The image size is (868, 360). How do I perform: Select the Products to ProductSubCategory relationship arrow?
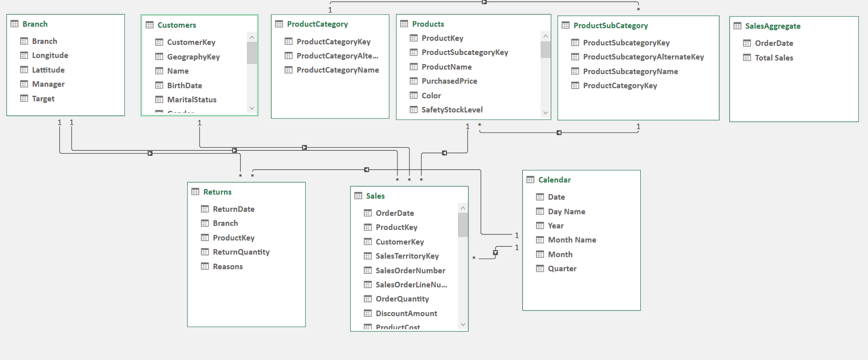(559, 133)
